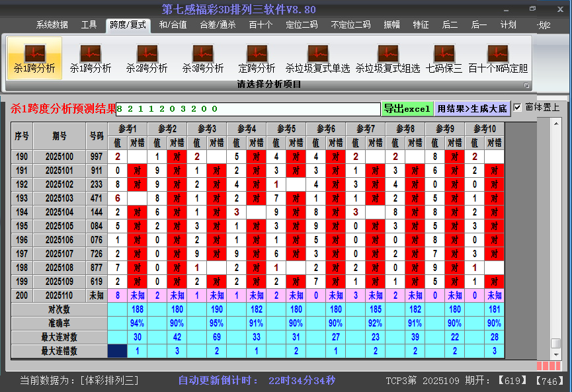Click the 对次数 row label
572x392 pixels.
coord(59,309)
